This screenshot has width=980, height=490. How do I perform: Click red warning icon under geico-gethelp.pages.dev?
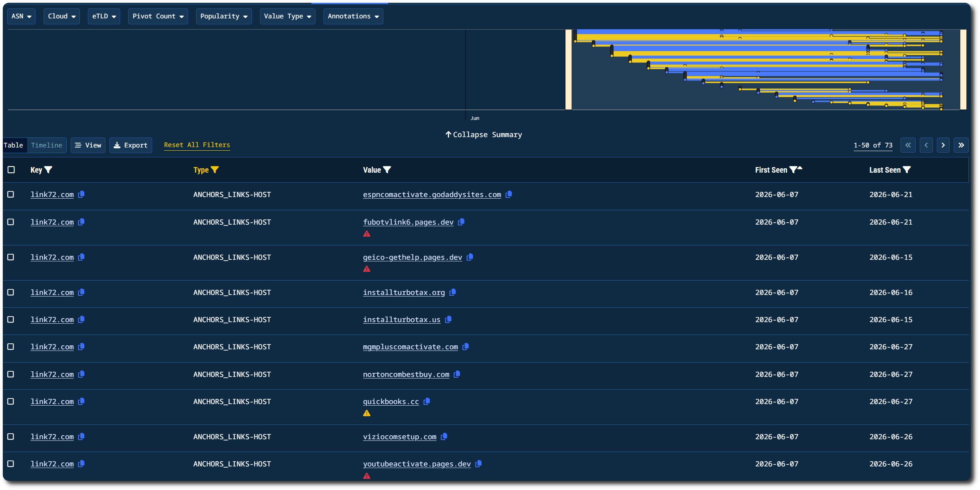[367, 269]
